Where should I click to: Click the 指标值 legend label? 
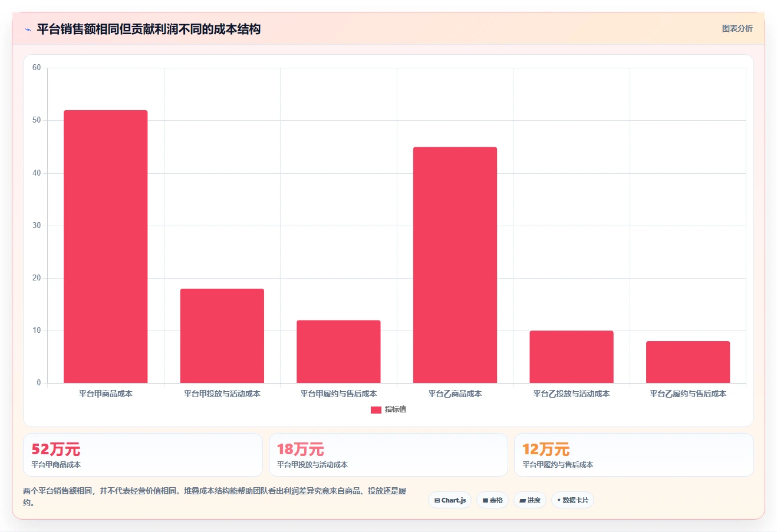pyautogui.click(x=396, y=409)
